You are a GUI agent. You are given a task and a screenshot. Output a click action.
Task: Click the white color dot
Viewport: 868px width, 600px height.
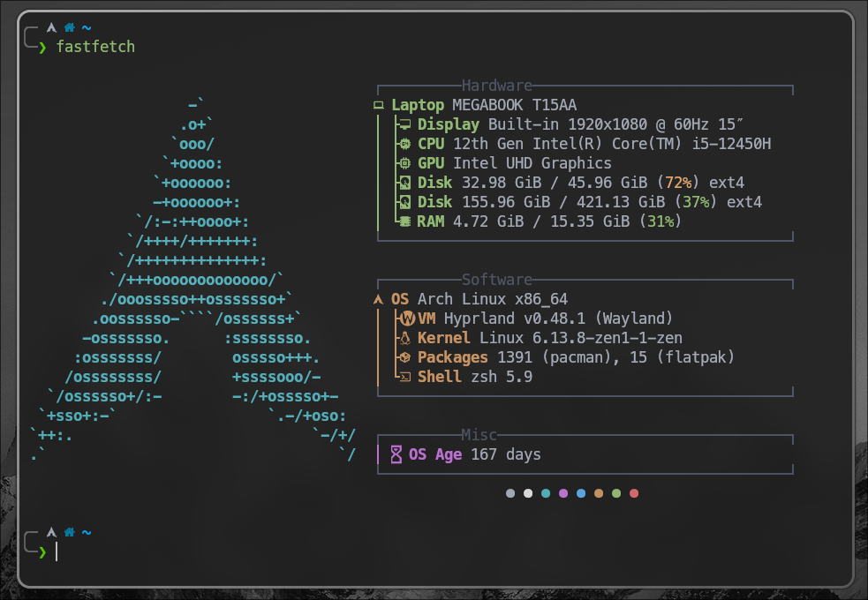(528, 493)
